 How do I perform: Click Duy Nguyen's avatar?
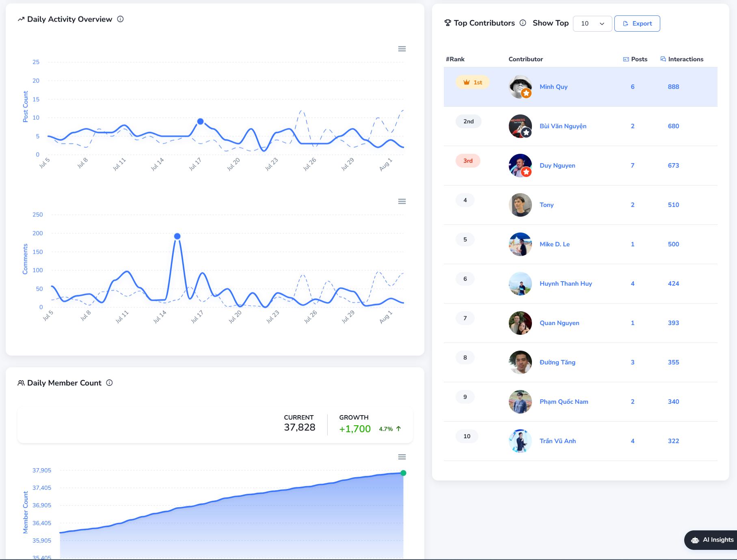point(520,165)
